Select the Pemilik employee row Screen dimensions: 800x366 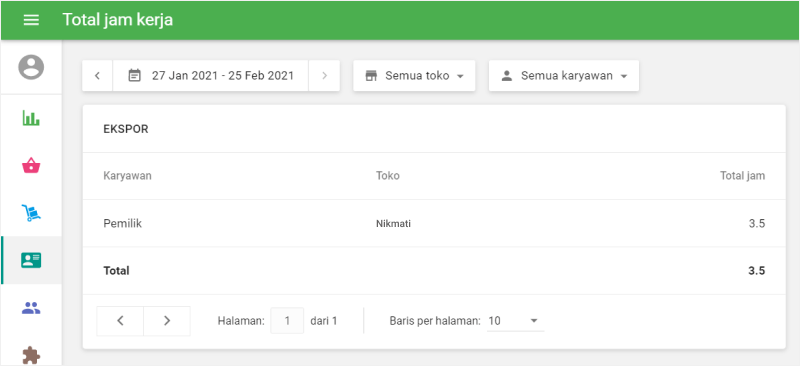coord(434,223)
